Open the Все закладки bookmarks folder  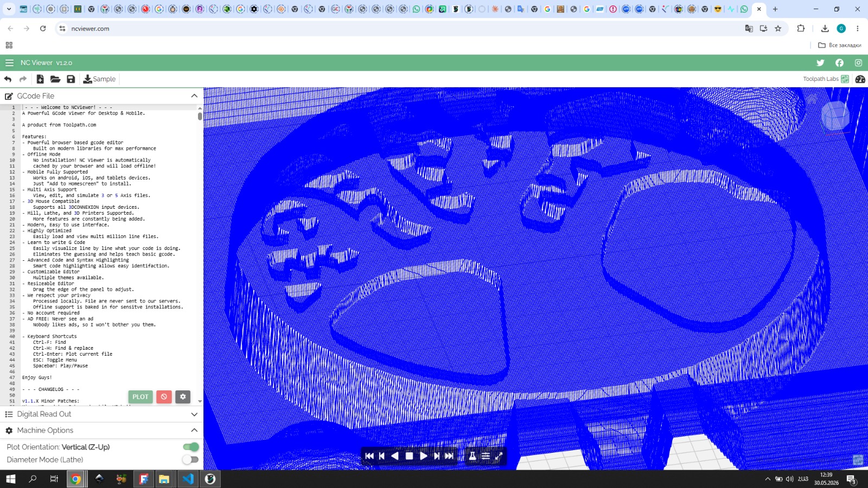coord(839,45)
